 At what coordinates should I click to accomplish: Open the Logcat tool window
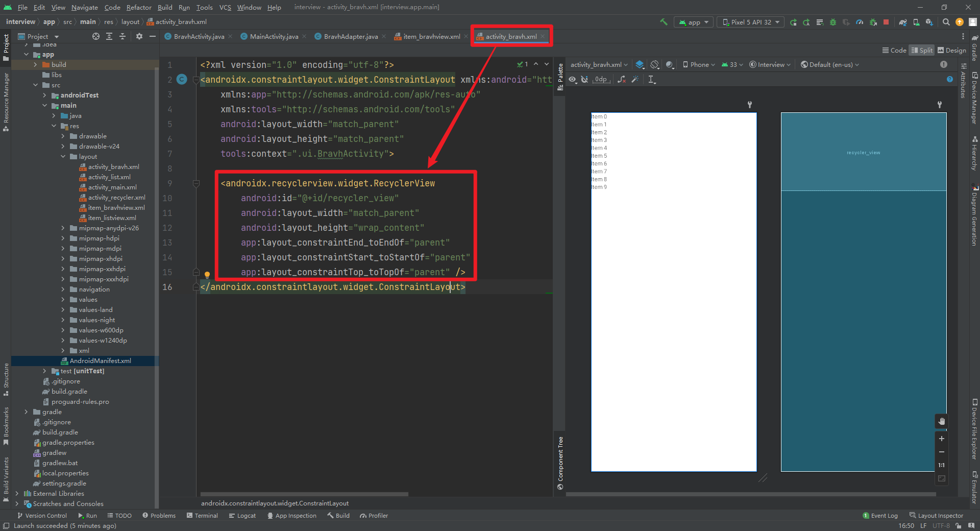coord(242,516)
